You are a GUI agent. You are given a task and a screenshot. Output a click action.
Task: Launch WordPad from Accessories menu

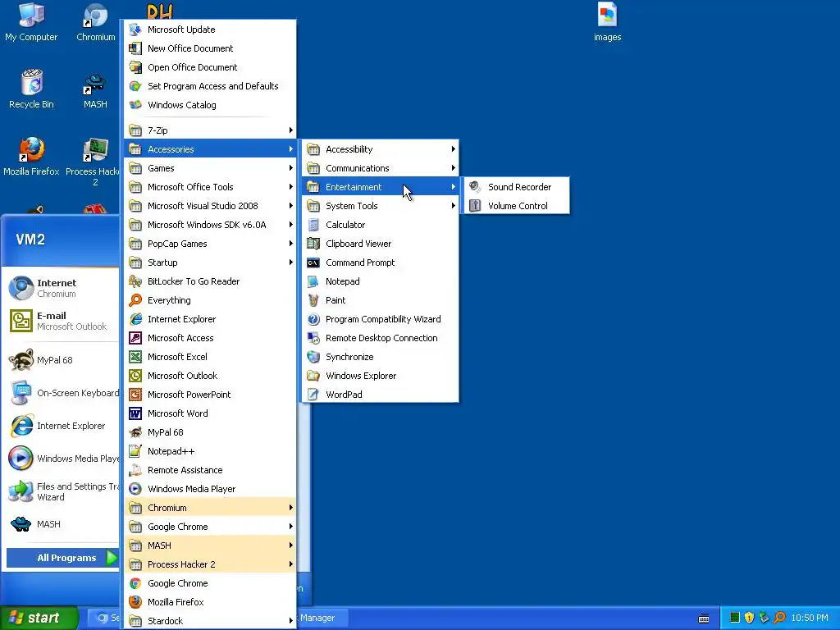pos(380,395)
